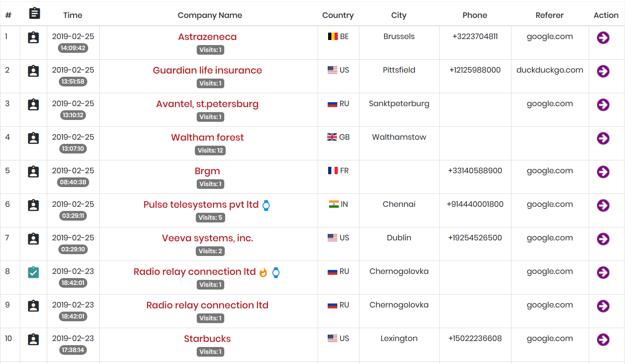Sort by the Company Name column header
The height and width of the screenshot is (364, 631).
(x=210, y=15)
